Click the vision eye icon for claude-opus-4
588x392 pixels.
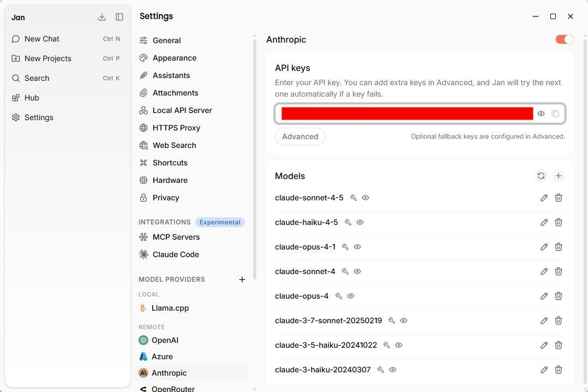coord(351,296)
